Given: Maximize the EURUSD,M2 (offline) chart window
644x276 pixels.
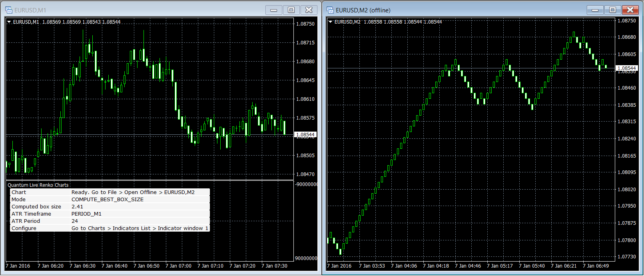Looking at the screenshot, I should [x=612, y=10].
